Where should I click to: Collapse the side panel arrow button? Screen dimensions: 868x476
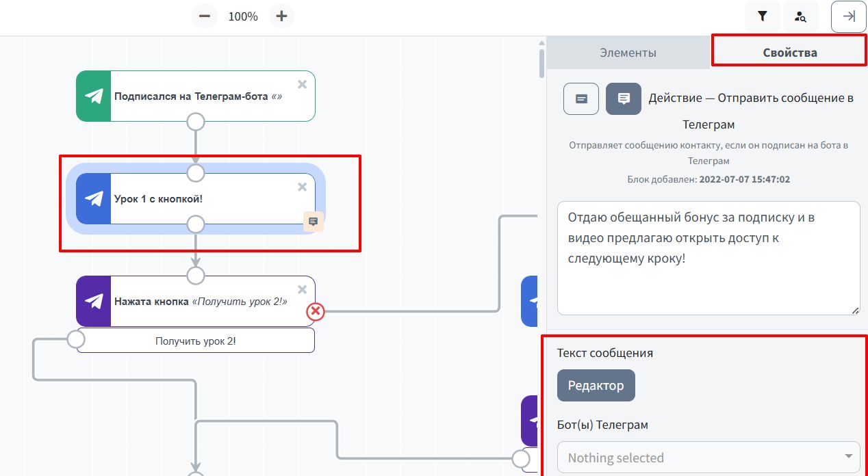[x=848, y=16]
